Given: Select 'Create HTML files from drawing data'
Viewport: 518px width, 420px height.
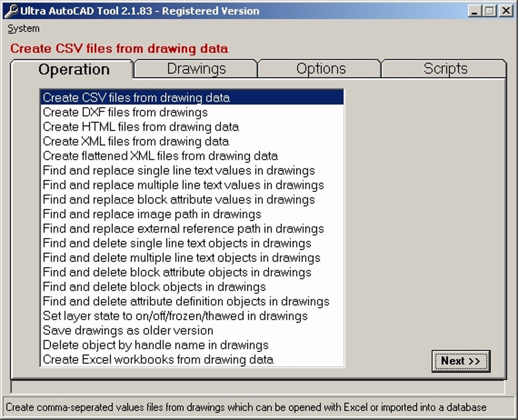Looking at the screenshot, I should (x=192, y=127).
